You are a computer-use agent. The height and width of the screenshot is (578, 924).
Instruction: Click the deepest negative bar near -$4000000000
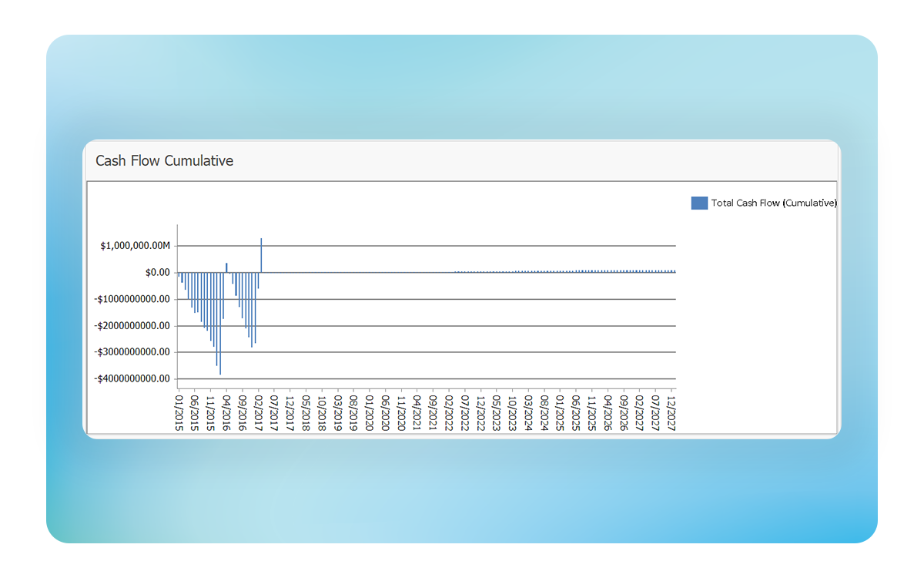[x=220, y=324]
